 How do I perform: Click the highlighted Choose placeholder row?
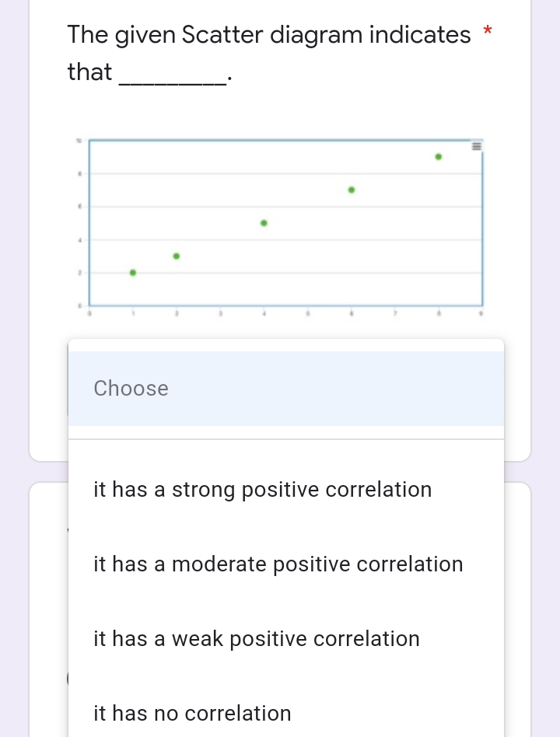(285, 388)
